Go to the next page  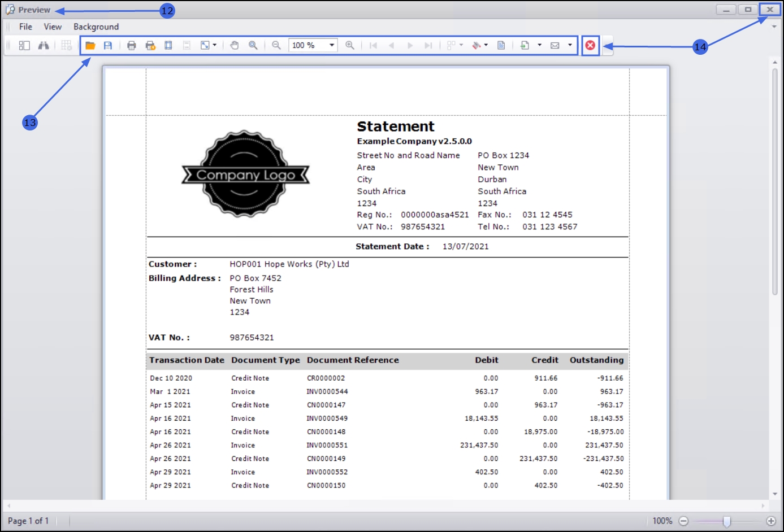pos(410,45)
